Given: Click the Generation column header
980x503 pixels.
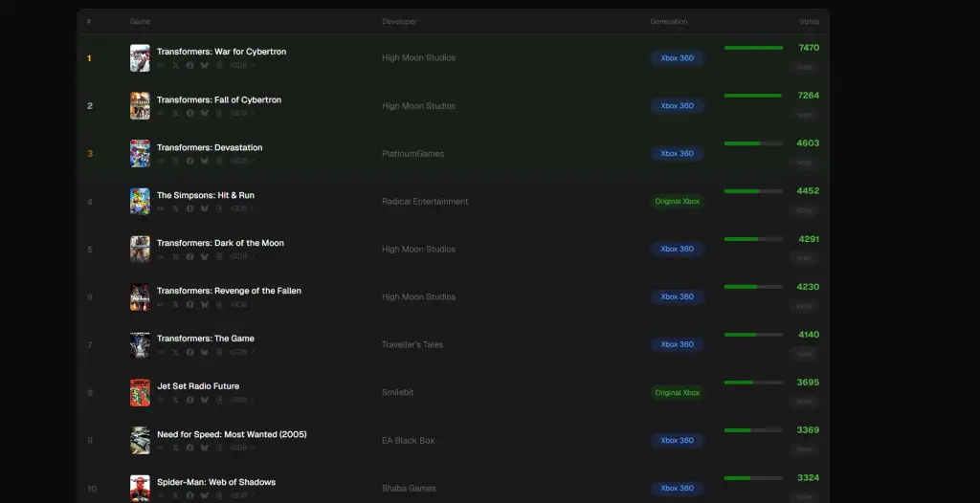Looking at the screenshot, I should click(669, 22).
